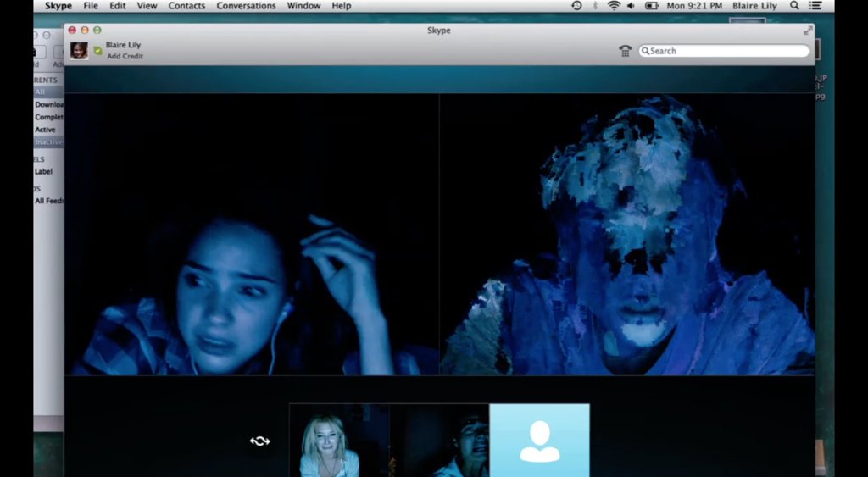Image resolution: width=868 pixels, height=477 pixels.
Task: Select Label in background window sidebar
Action: point(44,171)
